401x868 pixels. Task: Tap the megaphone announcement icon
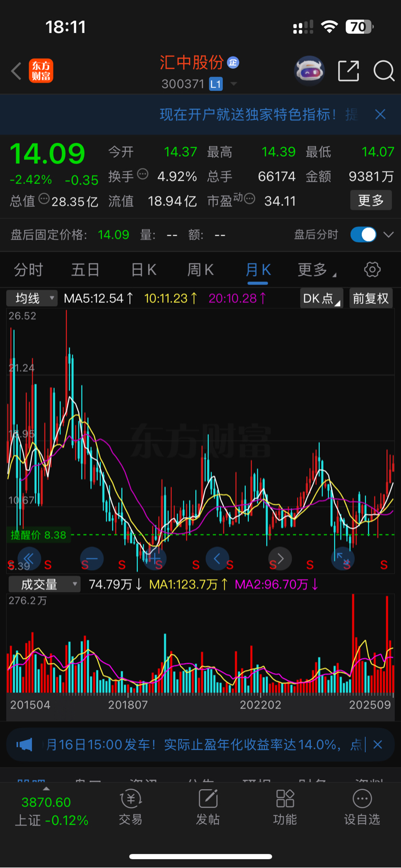click(x=25, y=744)
